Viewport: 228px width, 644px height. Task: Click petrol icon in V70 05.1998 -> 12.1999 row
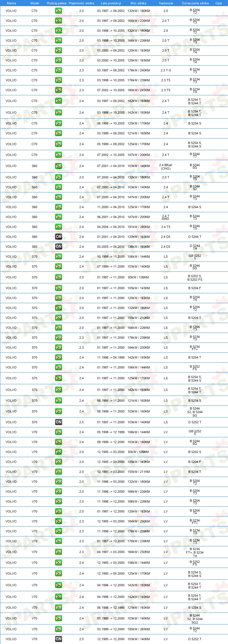(x=58, y=432)
